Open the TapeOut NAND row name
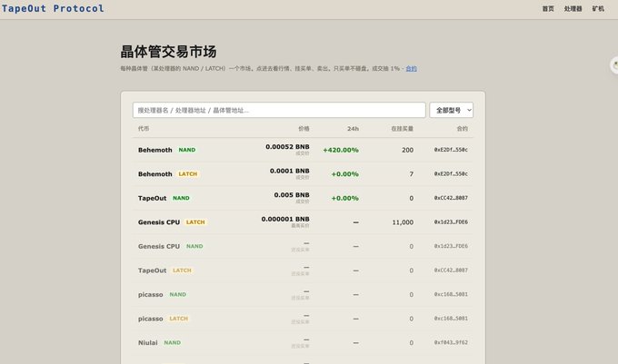 click(152, 198)
